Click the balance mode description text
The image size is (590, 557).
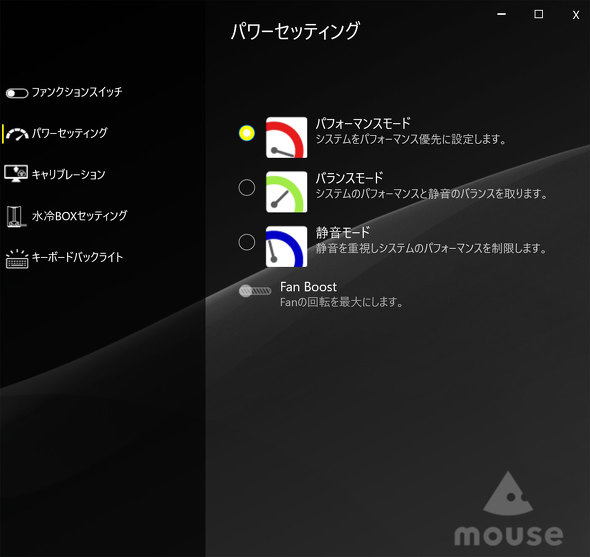(431, 194)
